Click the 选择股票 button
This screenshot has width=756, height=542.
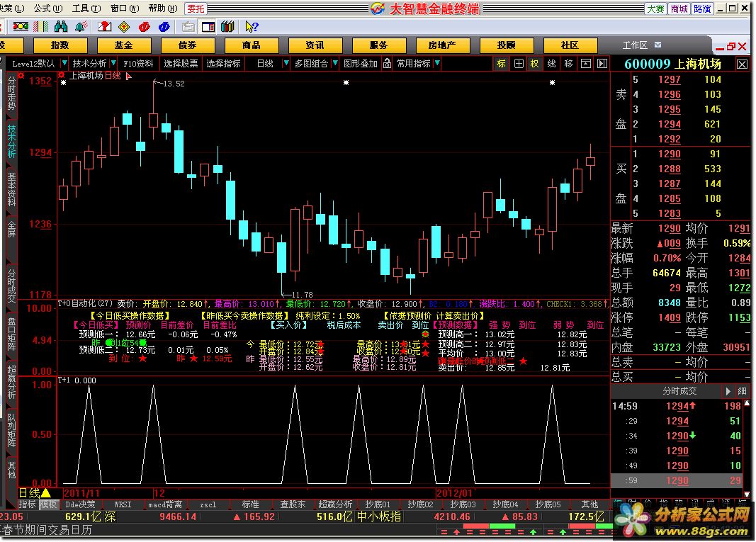coord(181,63)
